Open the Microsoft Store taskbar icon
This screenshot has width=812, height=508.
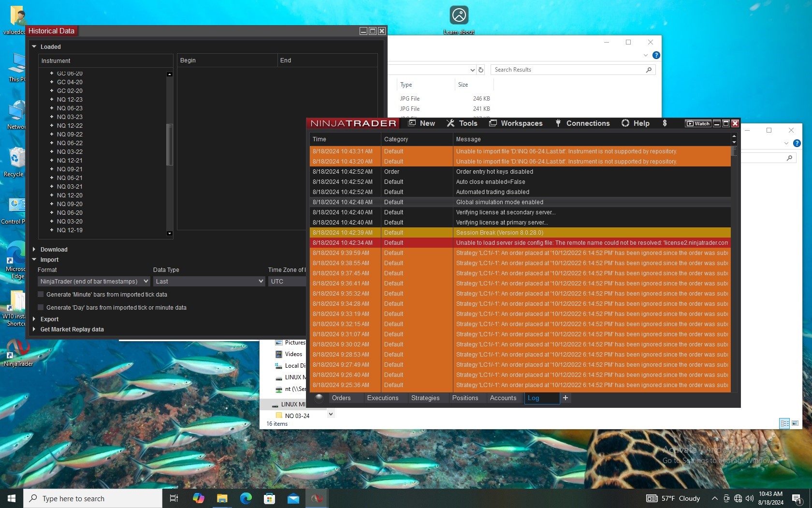coord(269,498)
